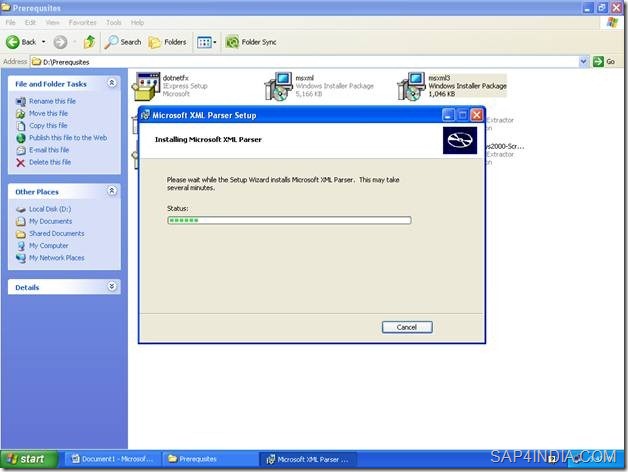The width and height of the screenshot is (628, 472).
Task: Collapse the File and Folder Tasks panel
Action: [x=112, y=83]
